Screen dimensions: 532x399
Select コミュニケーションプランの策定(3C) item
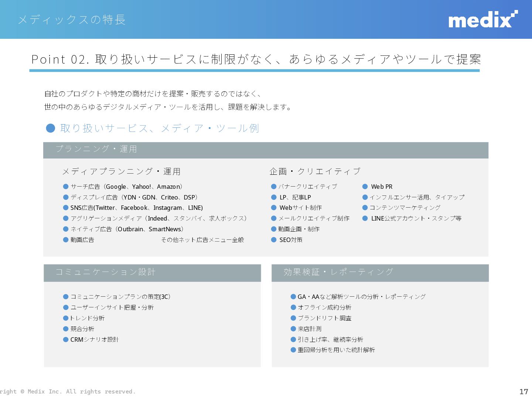pyautogui.click(x=117, y=297)
